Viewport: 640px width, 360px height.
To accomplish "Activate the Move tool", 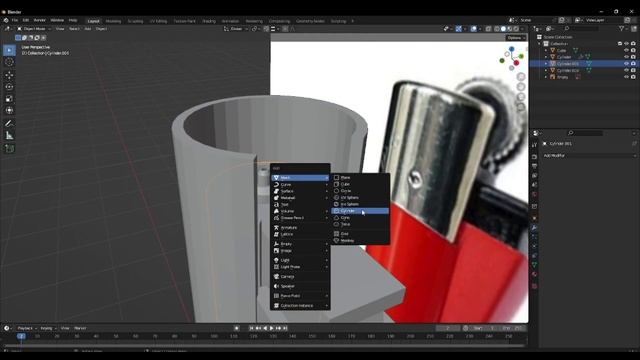I will [x=9, y=75].
